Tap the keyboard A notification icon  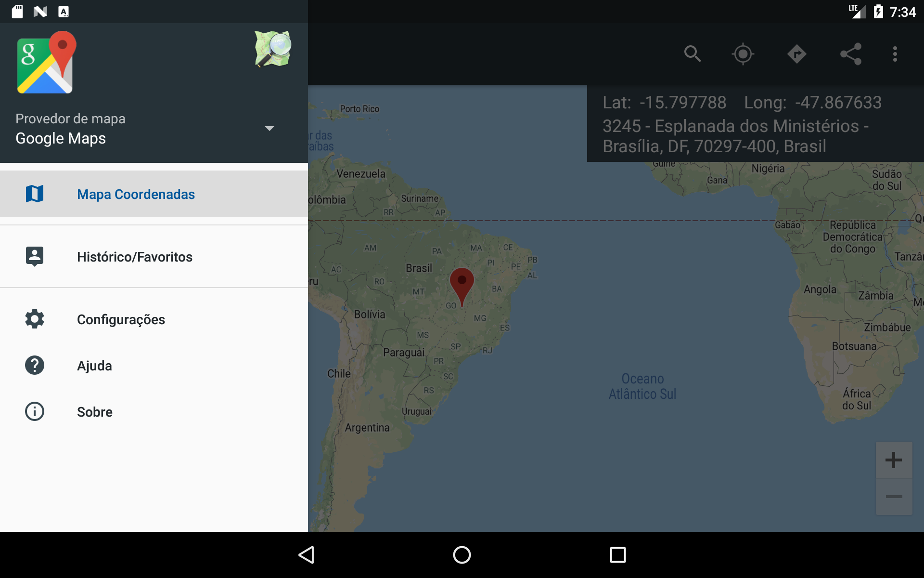pos(64,12)
